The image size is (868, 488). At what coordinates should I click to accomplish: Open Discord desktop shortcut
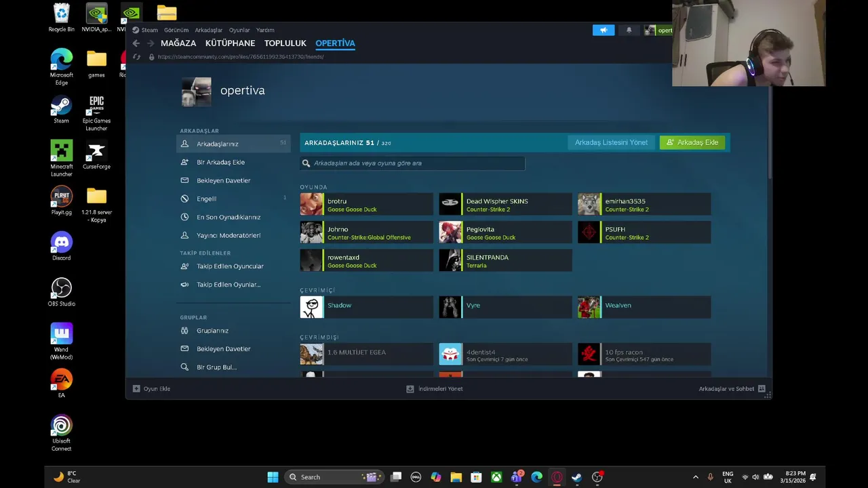[x=61, y=246]
